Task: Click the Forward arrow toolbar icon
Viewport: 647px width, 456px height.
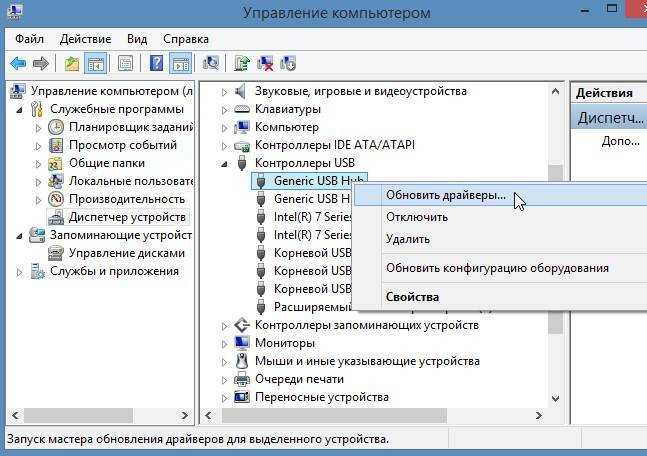Action: (x=41, y=64)
